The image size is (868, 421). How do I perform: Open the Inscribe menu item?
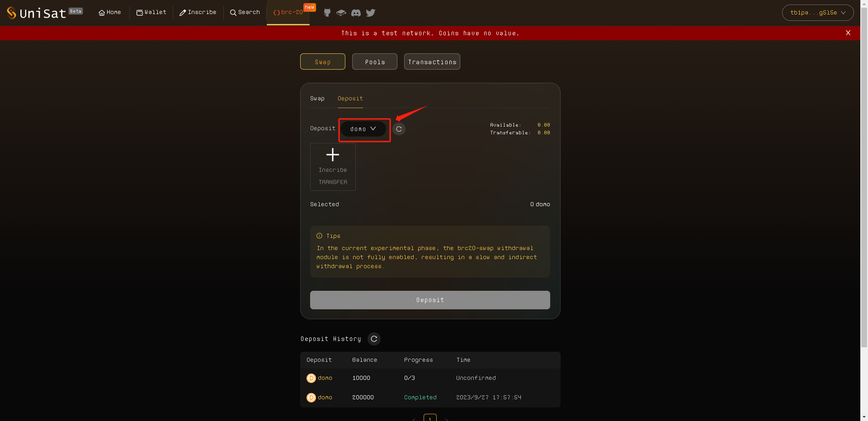pos(198,13)
